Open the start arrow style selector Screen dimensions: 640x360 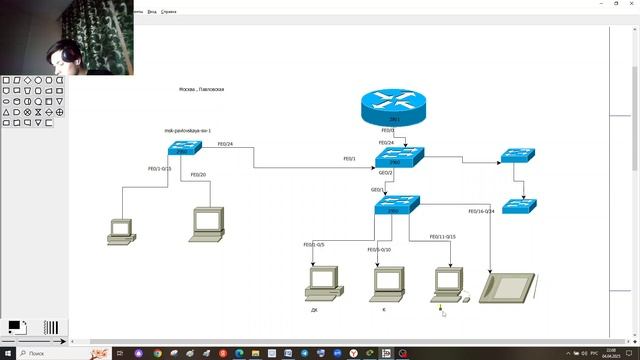pos(8,341)
